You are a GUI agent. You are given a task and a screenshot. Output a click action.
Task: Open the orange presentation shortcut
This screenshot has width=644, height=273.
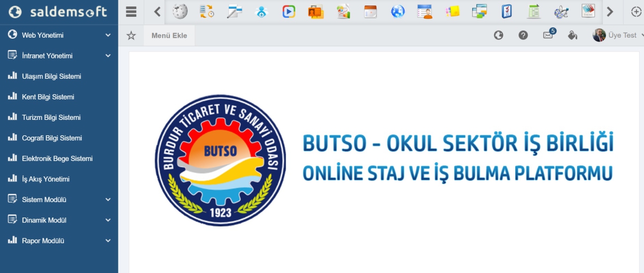coord(316,11)
